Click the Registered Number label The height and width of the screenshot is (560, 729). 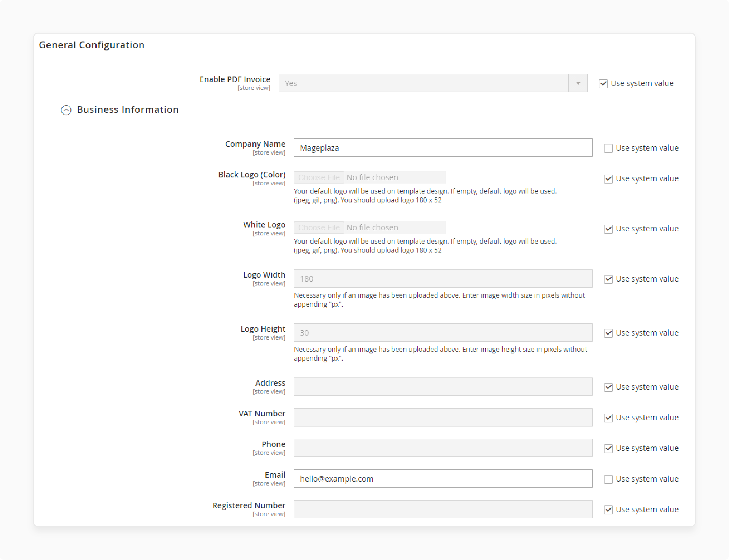pyautogui.click(x=249, y=506)
